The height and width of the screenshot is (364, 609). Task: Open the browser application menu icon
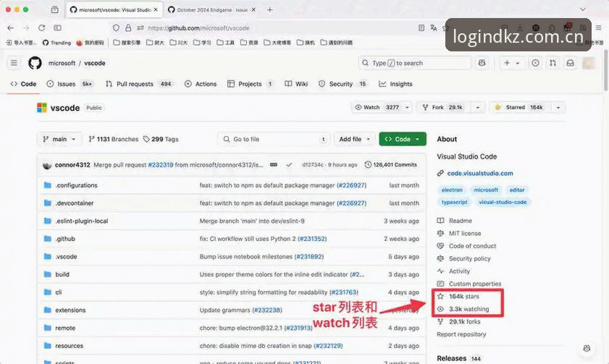[599, 28]
